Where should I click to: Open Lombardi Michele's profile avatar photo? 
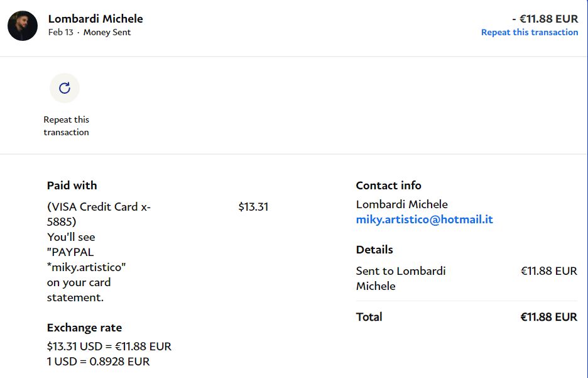[x=23, y=26]
